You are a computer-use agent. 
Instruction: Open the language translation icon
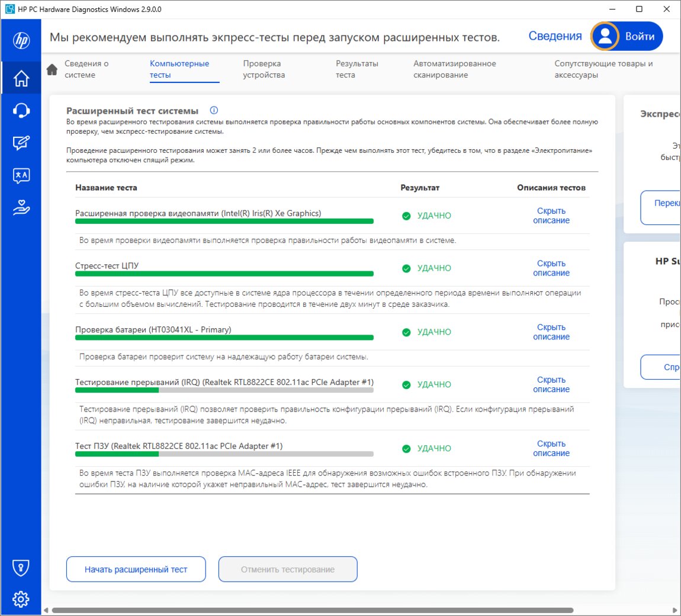point(21,175)
